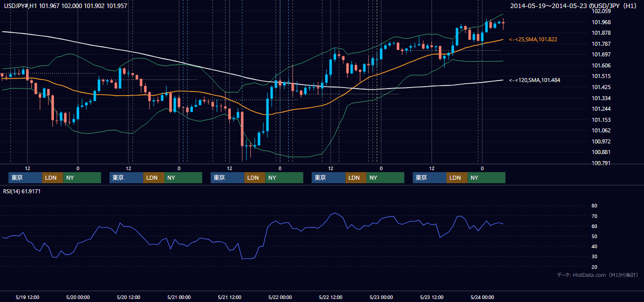This screenshot has width=644, height=302.
Task: Click the 東京 session bar for 5/23
Action: click(x=429, y=178)
